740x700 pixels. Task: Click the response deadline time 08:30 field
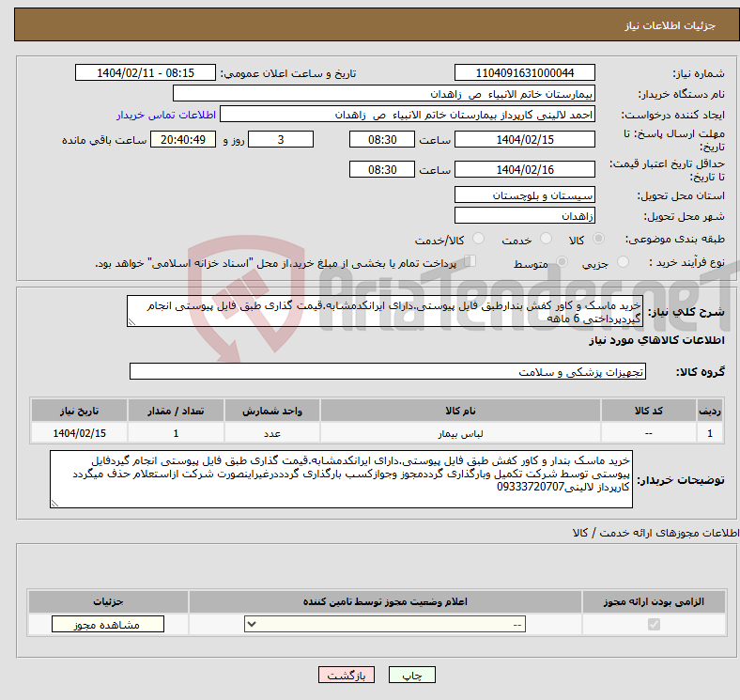click(382, 140)
